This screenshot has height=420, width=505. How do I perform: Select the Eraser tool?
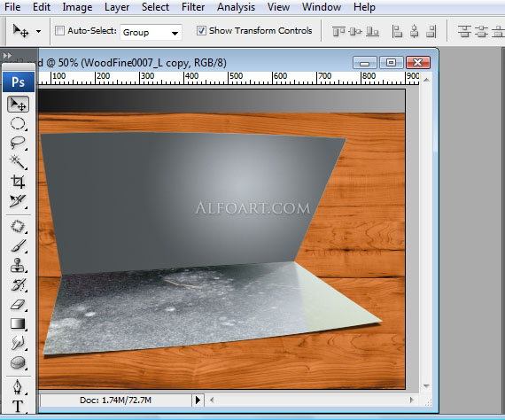coord(18,305)
